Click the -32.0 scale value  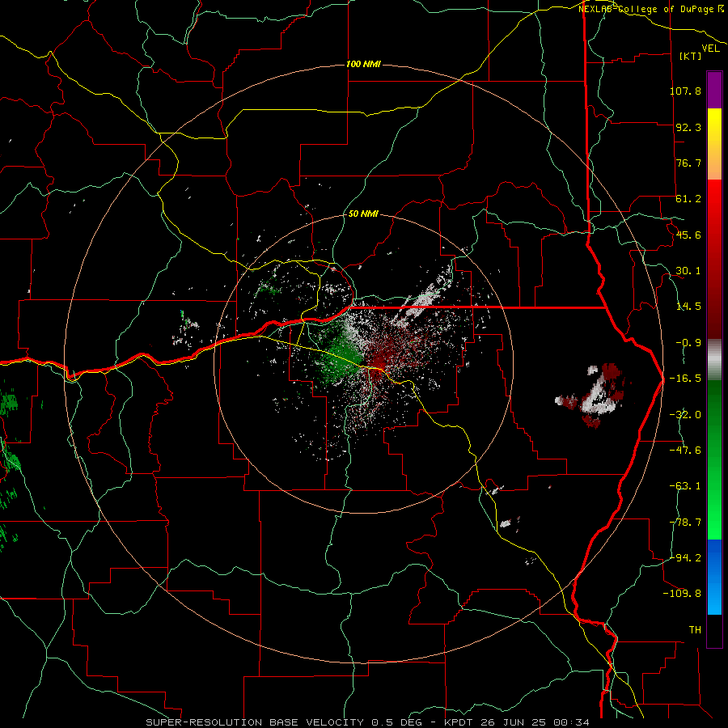point(685,415)
